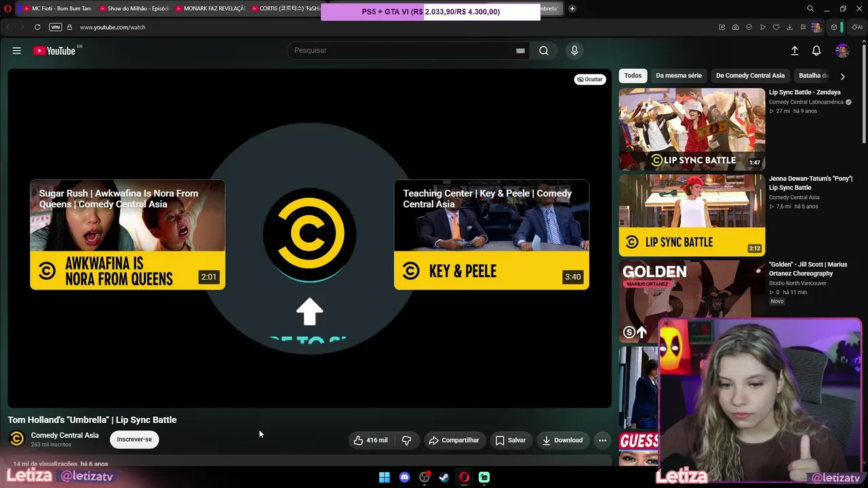Image resolution: width=868 pixels, height=488 pixels.
Task: Go to the YouTube home logo
Action: coord(54,51)
